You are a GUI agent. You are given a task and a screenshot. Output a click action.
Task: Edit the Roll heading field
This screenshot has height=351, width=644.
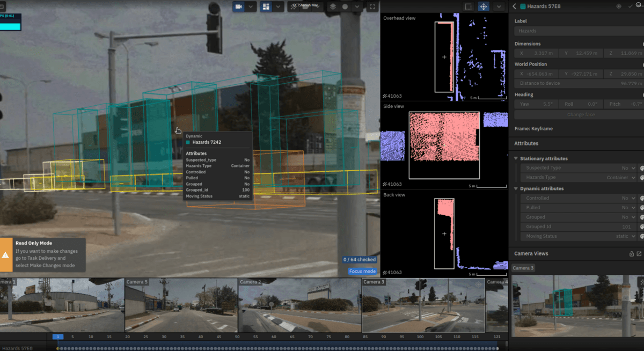[x=582, y=104]
